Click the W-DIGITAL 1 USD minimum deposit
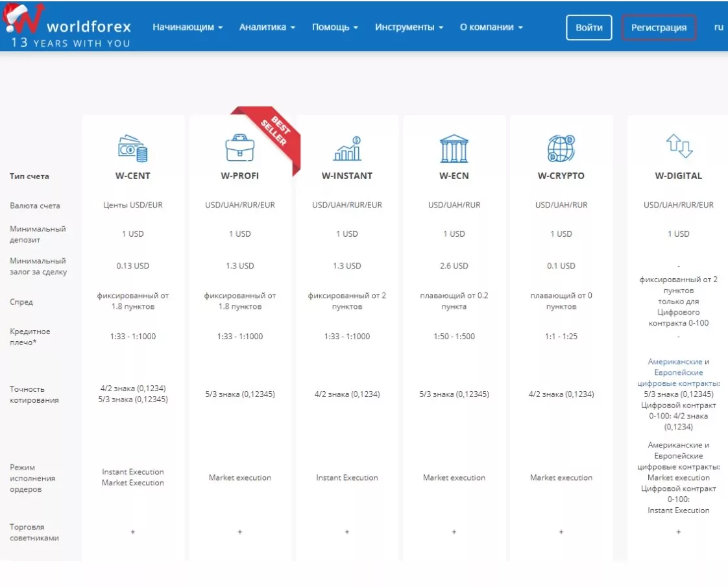Viewport: 728px width, 587px height. point(678,234)
